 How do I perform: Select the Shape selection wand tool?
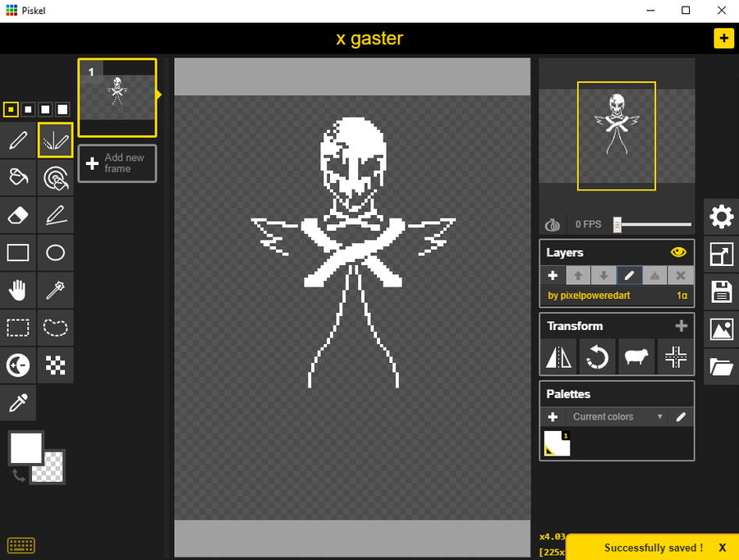click(55, 290)
